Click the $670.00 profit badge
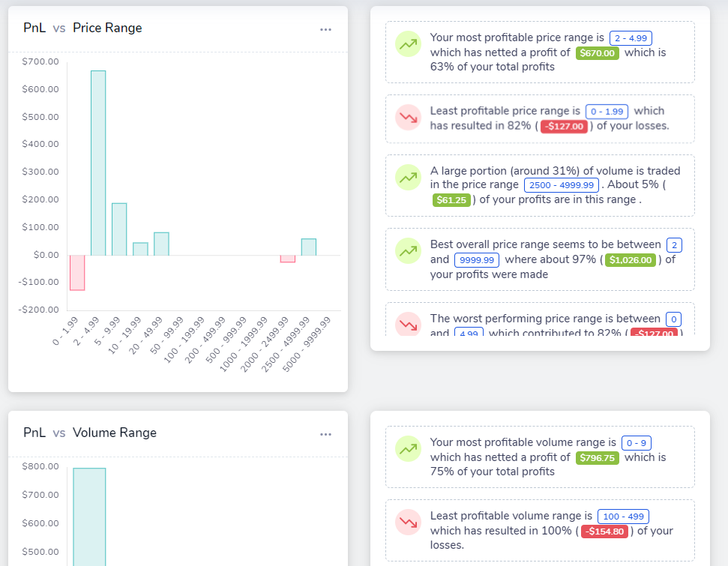This screenshot has height=566, width=728. click(x=597, y=53)
